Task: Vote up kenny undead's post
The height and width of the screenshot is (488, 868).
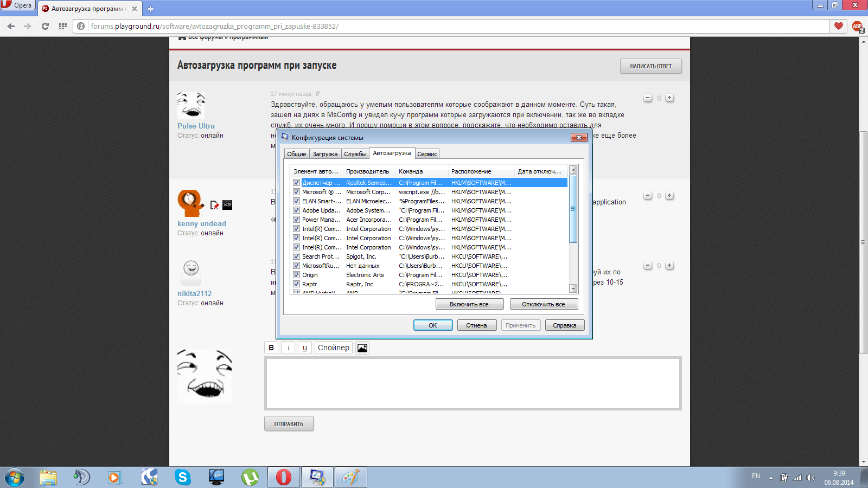Action: click(x=669, y=196)
